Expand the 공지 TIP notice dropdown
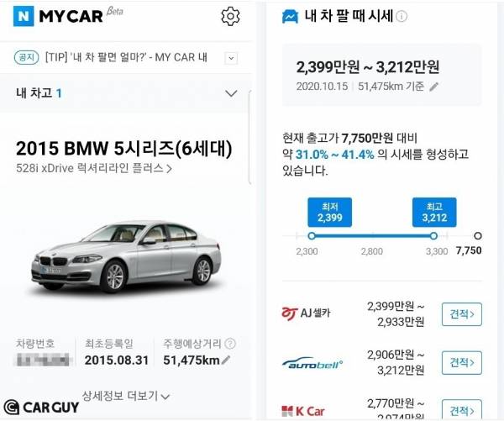Image resolution: width=504 pixels, height=421 pixels. [231, 59]
